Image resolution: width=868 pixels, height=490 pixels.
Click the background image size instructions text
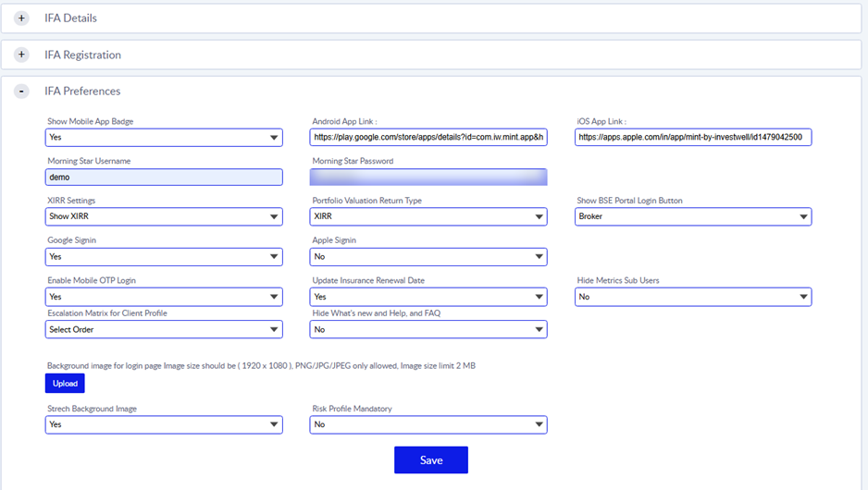[261, 365]
